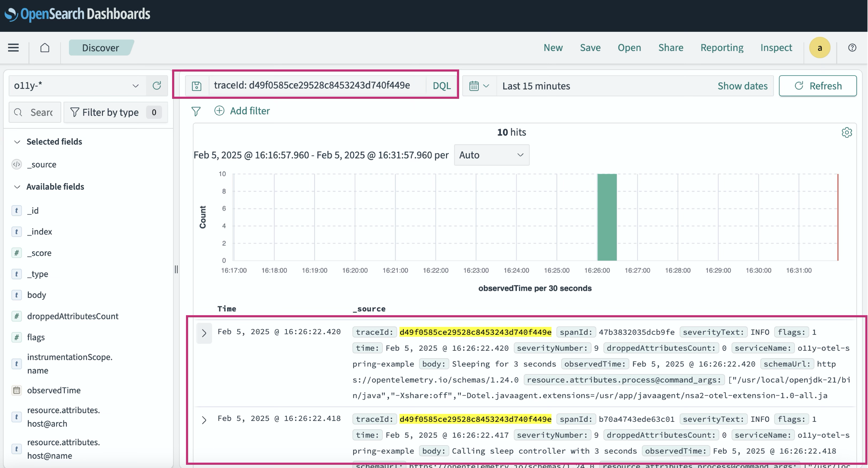This screenshot has width=868, height=468.
Task: Click the _type field type icon
Action: point(17,274)
